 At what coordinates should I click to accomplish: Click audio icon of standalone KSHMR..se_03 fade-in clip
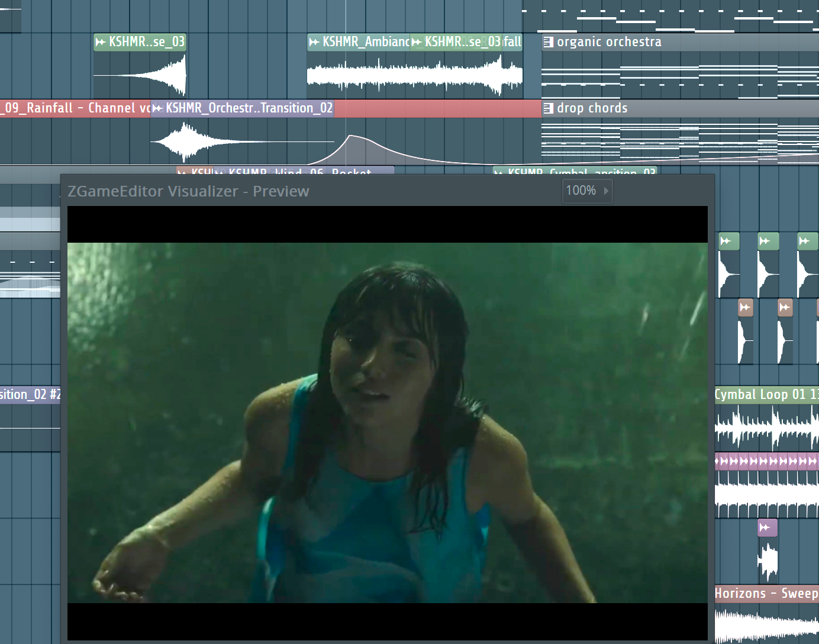coord(101,42)
